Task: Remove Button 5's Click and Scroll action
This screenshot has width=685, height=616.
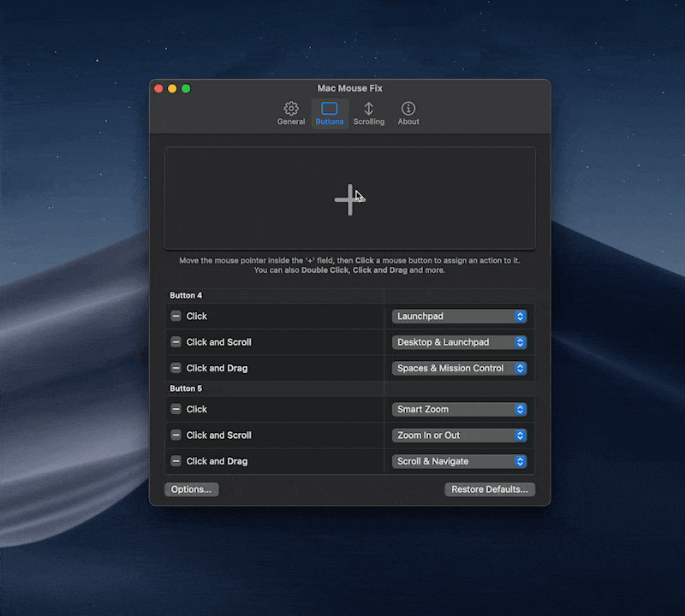Action: 178,435
